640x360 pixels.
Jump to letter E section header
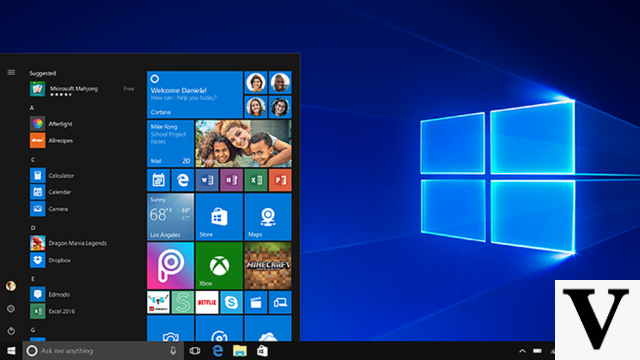33,279
